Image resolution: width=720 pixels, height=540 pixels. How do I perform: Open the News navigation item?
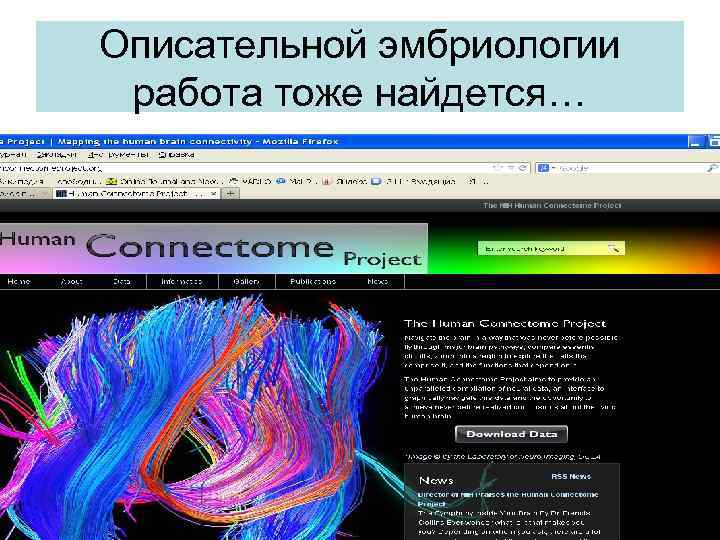point(377,281)
